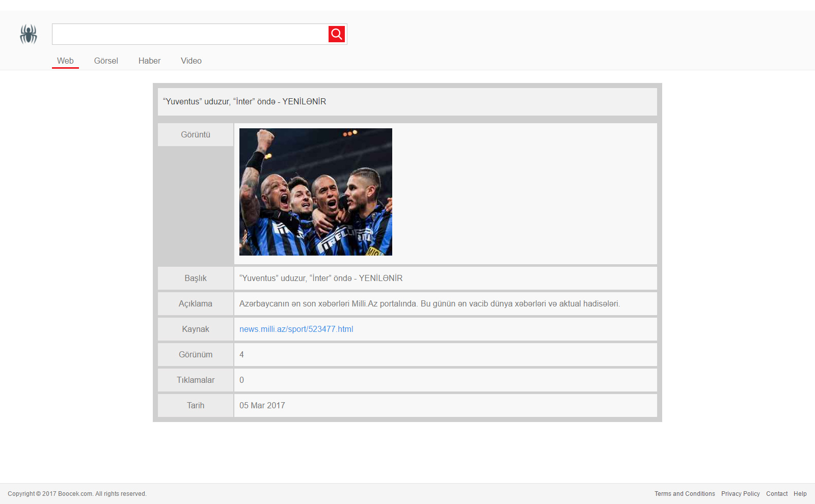Open the Görsel tab
The image size is (815, 504).
[x=106, y=61]
